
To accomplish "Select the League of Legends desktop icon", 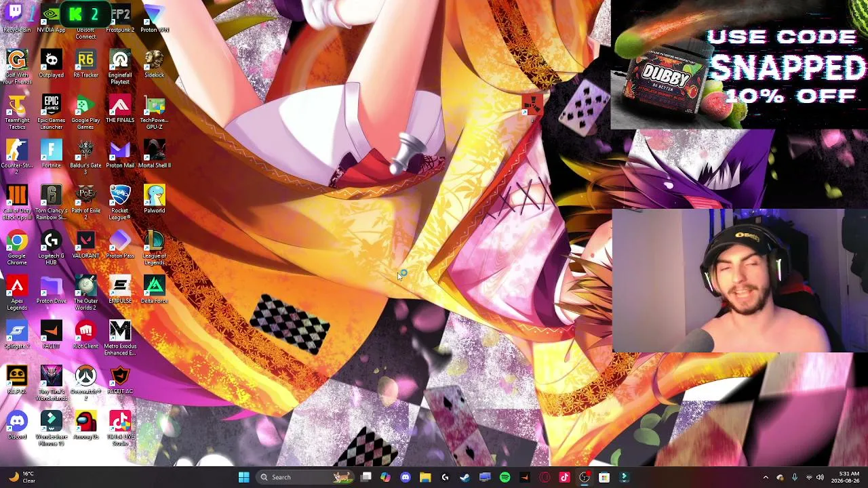I will 155,249.
